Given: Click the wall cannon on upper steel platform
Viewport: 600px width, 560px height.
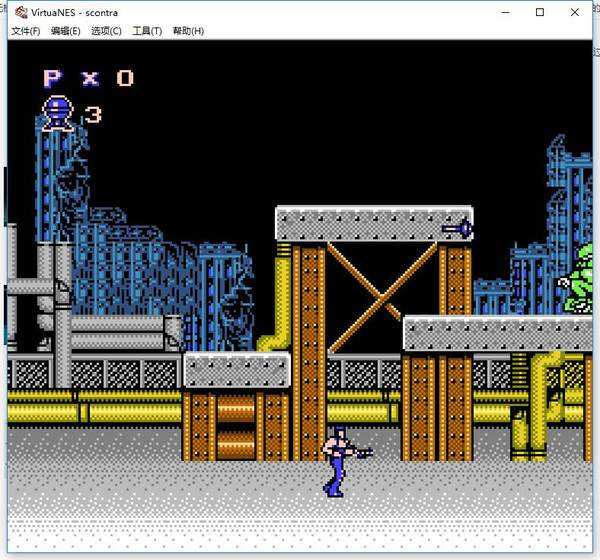Looking at the screenshot, I should [457, 229].
